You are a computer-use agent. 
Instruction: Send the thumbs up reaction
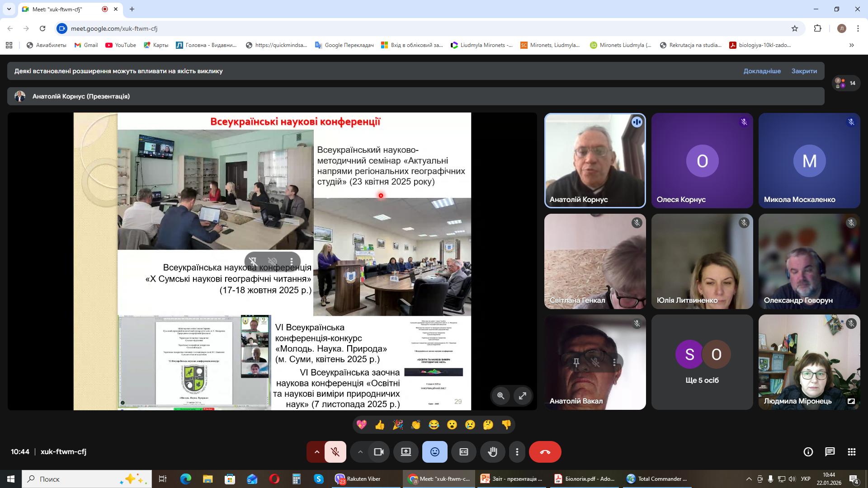click(x=379, y=425)
